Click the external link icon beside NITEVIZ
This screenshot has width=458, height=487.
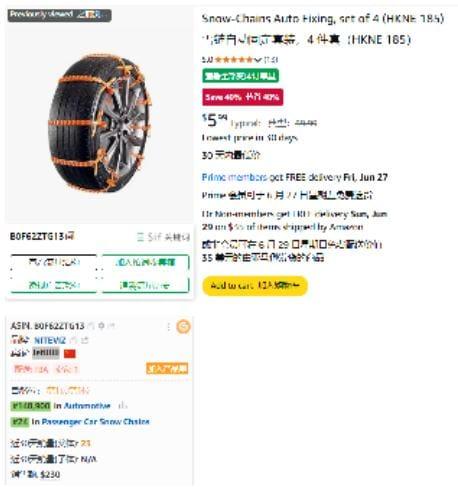(85, 340)
